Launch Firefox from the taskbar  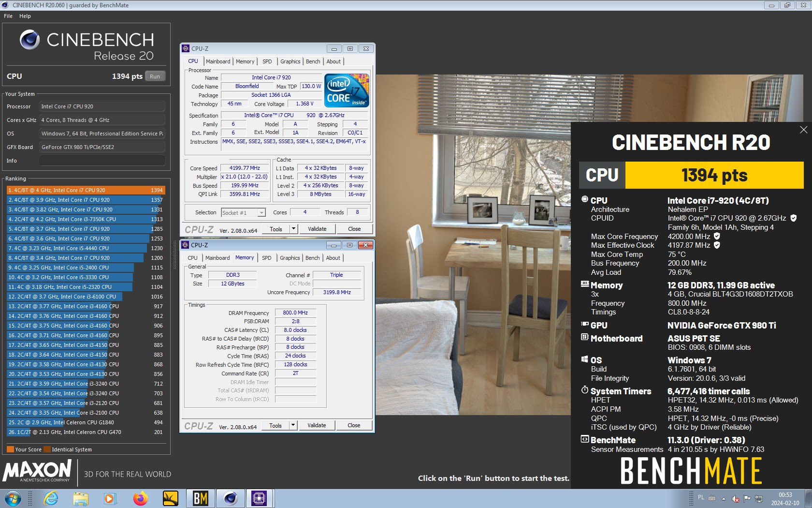point(140,498)
